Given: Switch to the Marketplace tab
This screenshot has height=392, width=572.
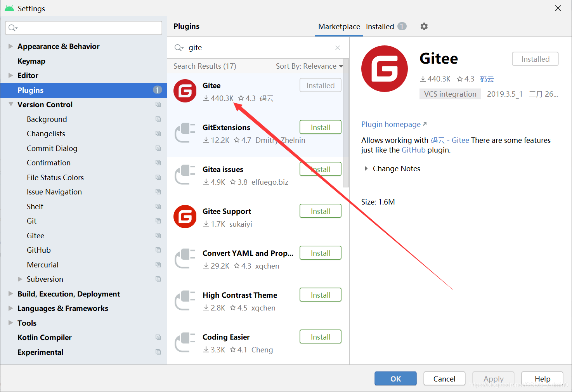Looking at the screenshot, I should pyautogui.click(x=338, y=26).
